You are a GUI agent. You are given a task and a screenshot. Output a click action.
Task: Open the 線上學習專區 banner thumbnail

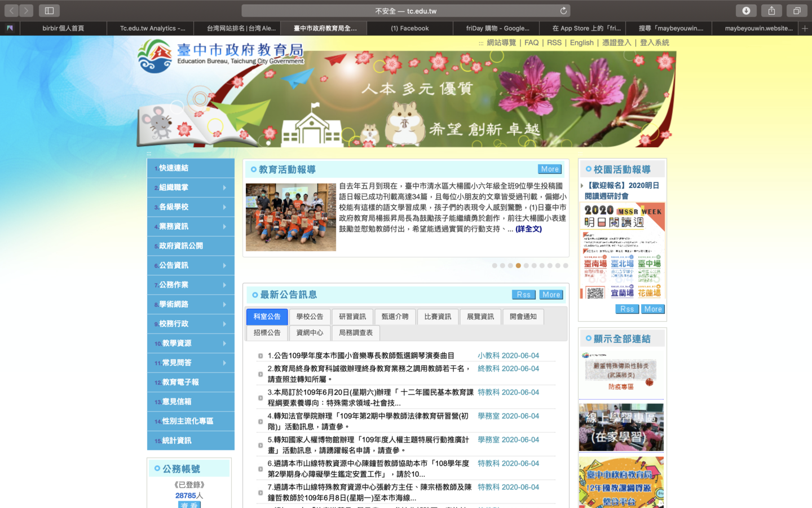(x=621, y=427)
